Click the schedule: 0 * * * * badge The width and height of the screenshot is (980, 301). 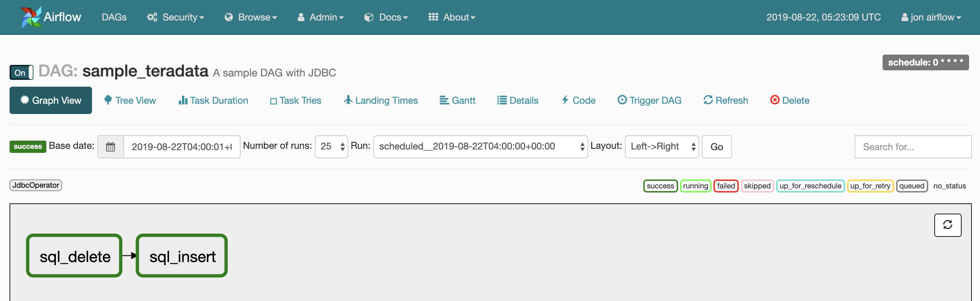click(x=925, y=62)
